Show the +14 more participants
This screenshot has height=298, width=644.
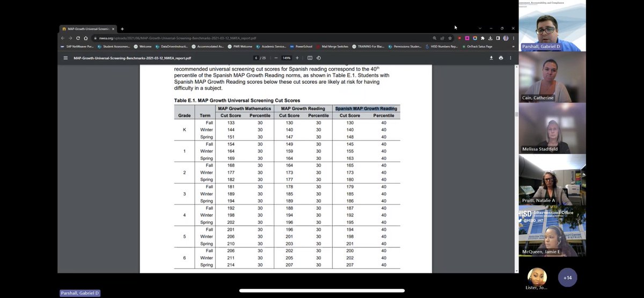pos(567,277)
